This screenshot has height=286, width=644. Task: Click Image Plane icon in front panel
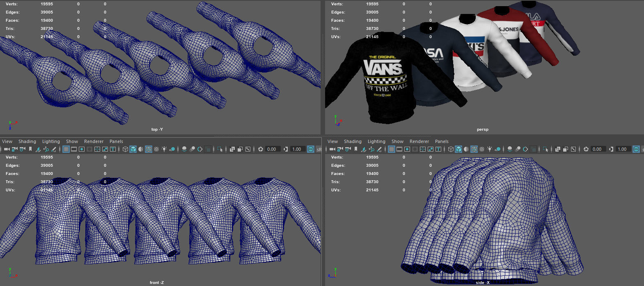point(38,149)
